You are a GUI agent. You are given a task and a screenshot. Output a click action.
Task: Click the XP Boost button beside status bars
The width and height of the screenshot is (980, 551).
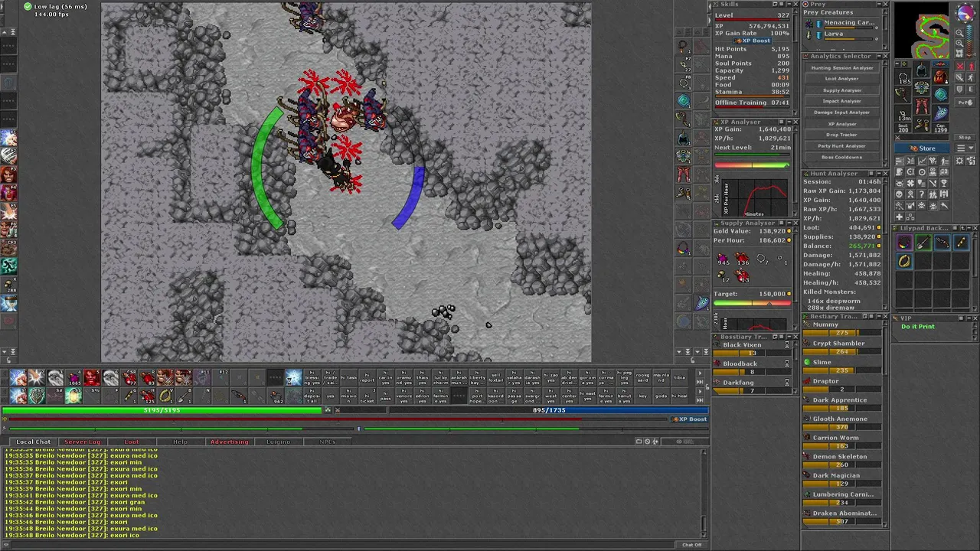(690, 419)
